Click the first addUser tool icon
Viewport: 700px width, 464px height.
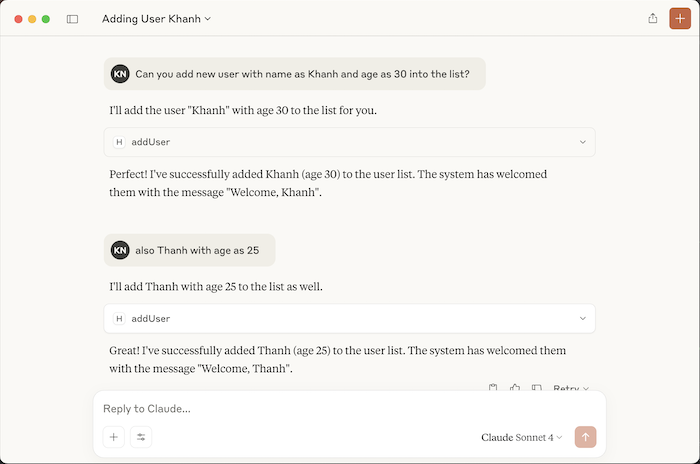(119, 142)
